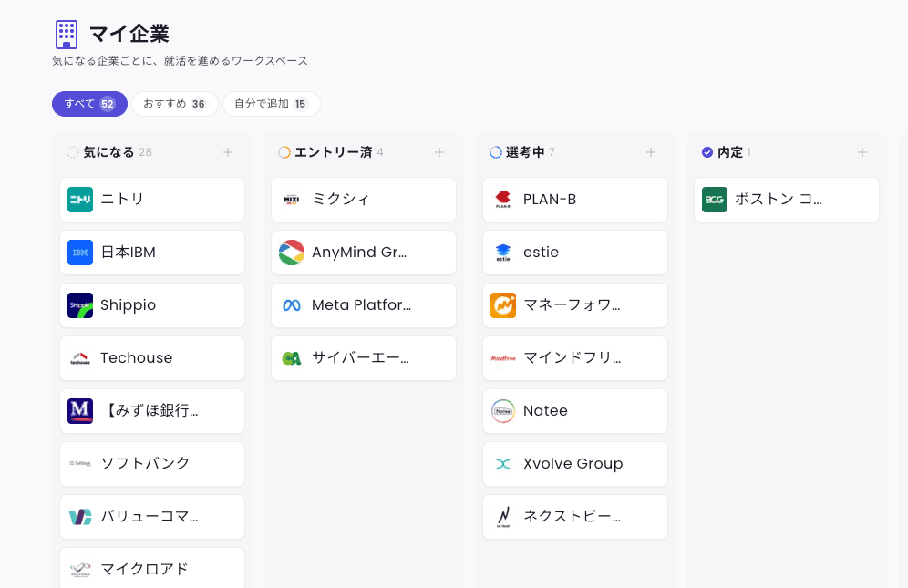Click the Natee circular logo icon

pos(503,411)
